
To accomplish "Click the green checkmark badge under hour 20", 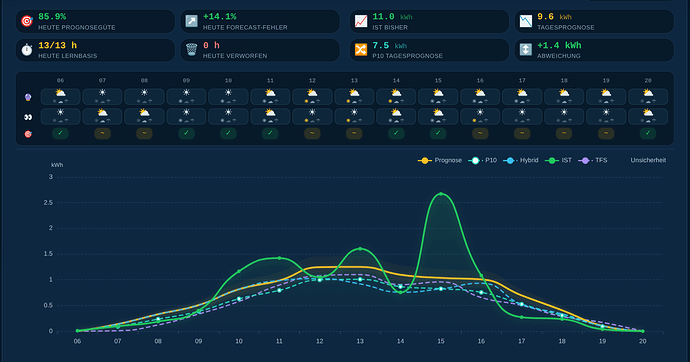I will coord(648,133).
